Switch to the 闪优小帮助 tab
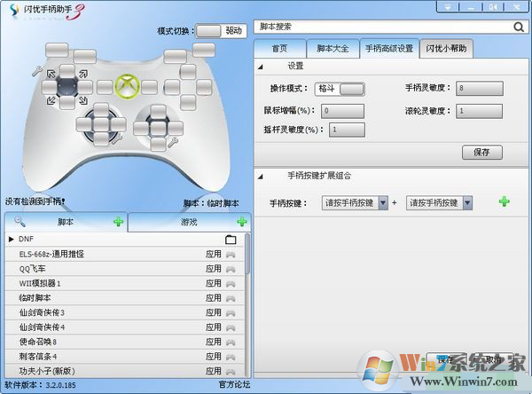 pos(446,49)
